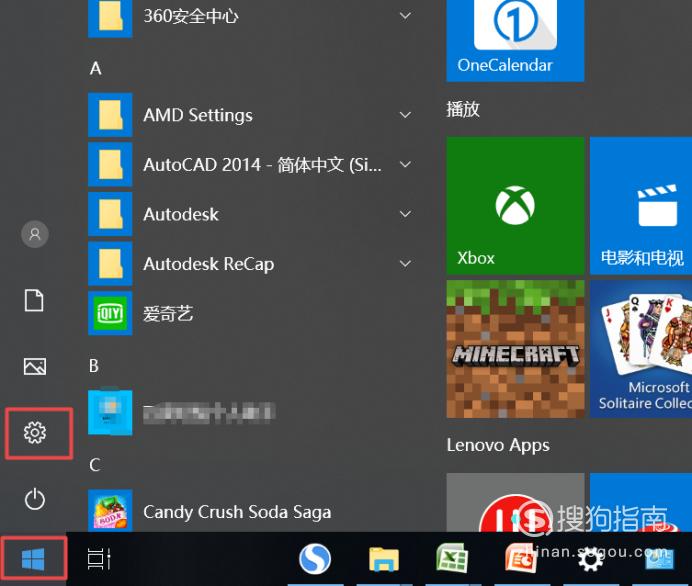
Task: Jump to letter B section header
Action: (x=94, y=366)
